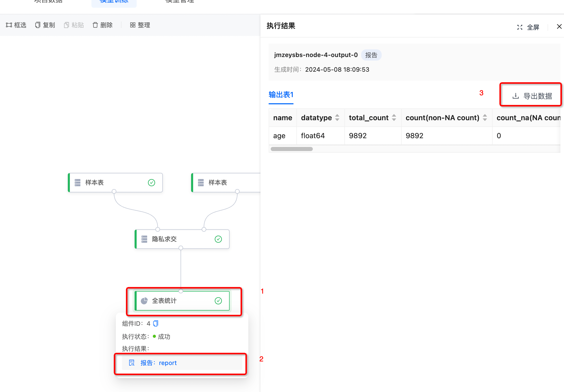The height and width of the screenshot is (392, 564).
Task: Select the left 样本表 node with check
Action: pos(115,183)
